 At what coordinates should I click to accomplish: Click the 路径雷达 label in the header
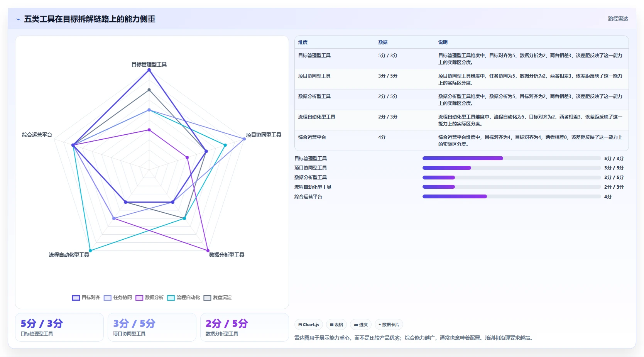click(x=618, y=19)
